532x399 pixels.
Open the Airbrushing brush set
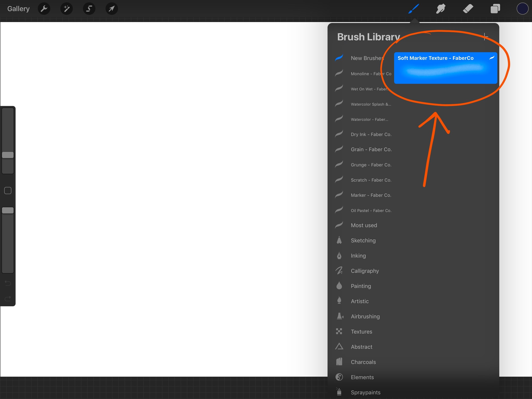coord(365,316)
